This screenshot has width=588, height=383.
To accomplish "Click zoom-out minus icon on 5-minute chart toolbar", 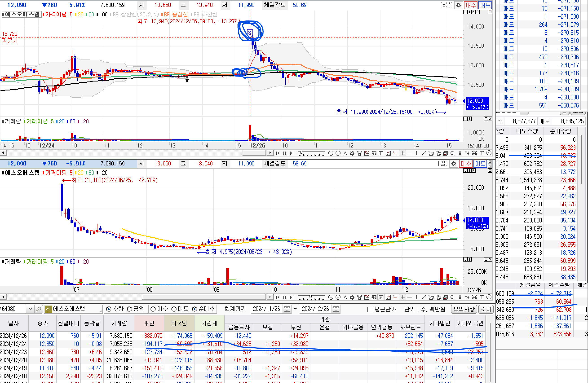I will click(331, 153).
